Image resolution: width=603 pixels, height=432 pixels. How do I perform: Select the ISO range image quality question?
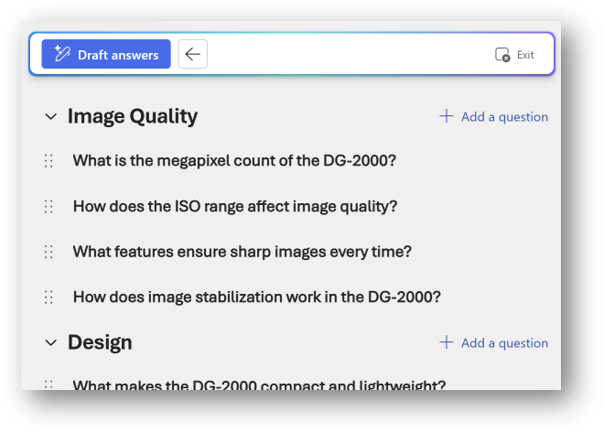click(x=235, y=206)
